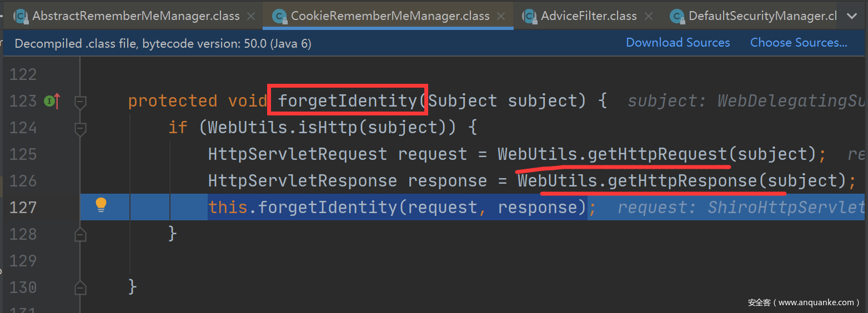Click the class icon on DefaultSecurityManager tab
This screenshot has height=313, width=868.
coord(677,16)
